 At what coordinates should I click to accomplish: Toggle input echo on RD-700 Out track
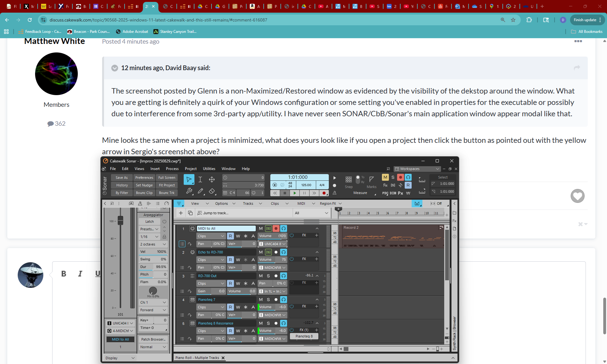[x=284, y=276]
